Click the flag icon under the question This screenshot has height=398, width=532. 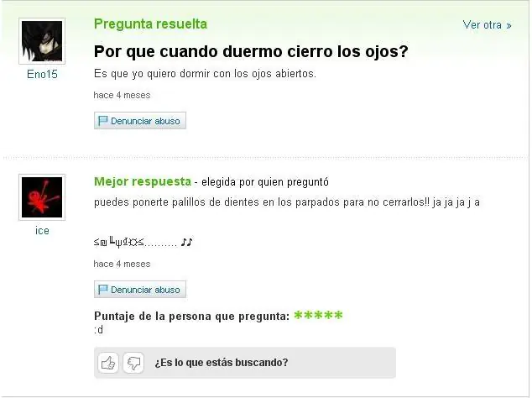(x=102, y=121)
